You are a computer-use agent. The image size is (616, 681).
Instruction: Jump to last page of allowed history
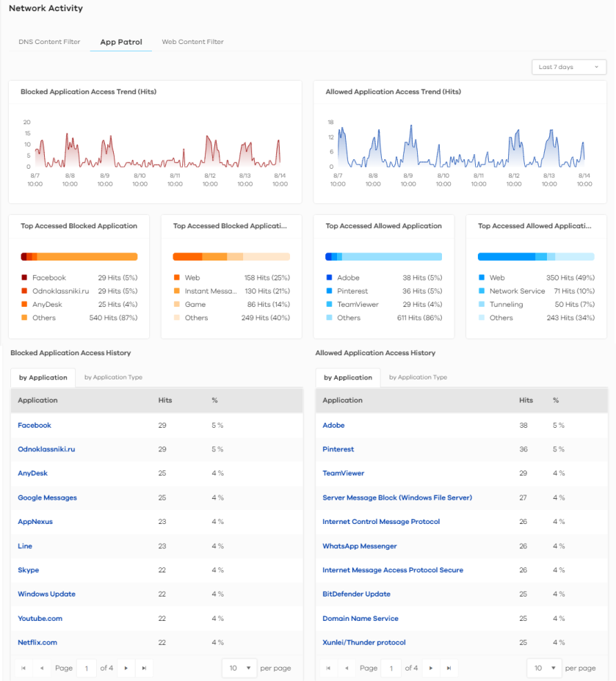(x=449, y=668)
